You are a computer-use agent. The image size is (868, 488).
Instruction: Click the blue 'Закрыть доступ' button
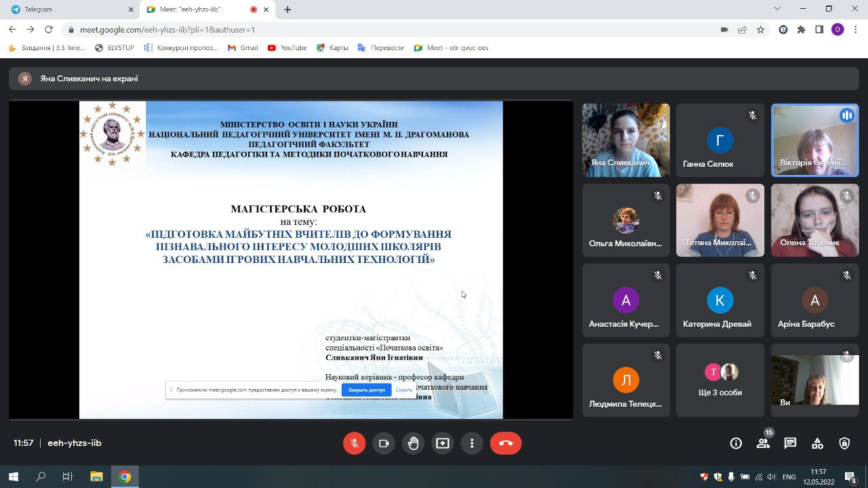click(366, 390)
